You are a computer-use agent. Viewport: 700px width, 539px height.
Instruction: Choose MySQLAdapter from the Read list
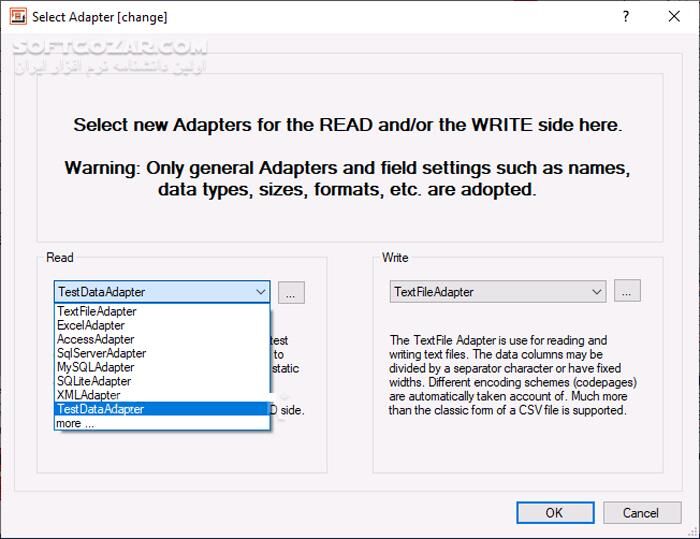click(x=96, y=368)
